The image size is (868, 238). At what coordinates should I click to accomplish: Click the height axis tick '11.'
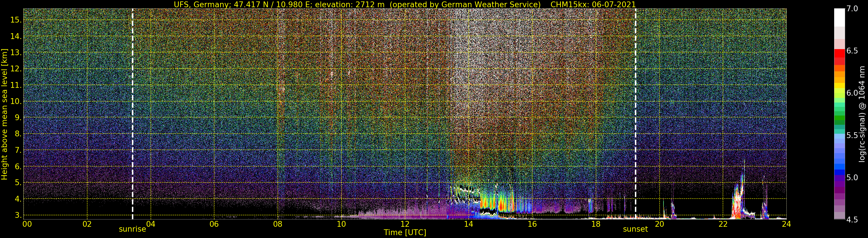(x=16, y=85)
